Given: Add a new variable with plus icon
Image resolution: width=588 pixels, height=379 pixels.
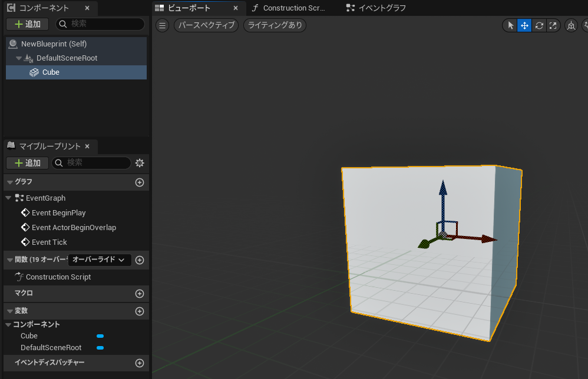Looking at the screenshot, I should 140,311.
